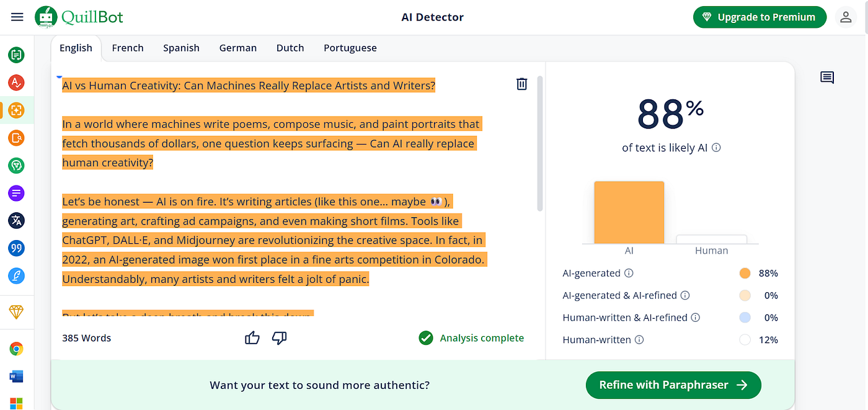The image size is (868, 410).
Task: Select the AI Detector sidebar icon
Action: pos(17,110)
